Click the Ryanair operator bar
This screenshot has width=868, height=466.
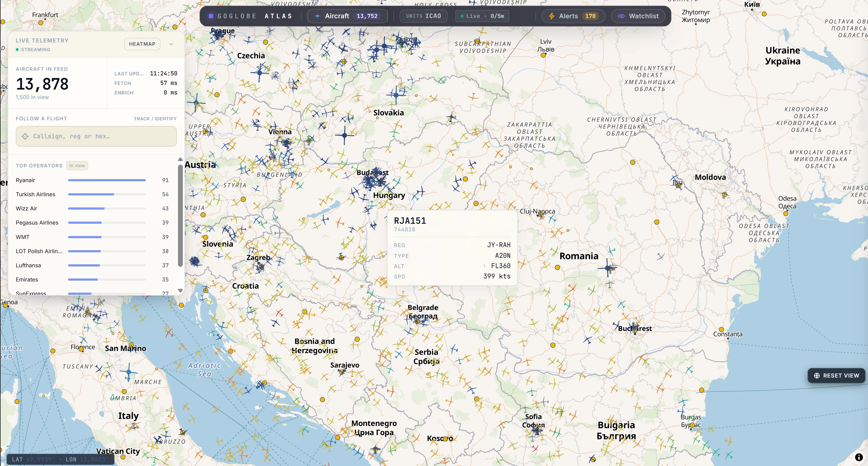[107, 180]
